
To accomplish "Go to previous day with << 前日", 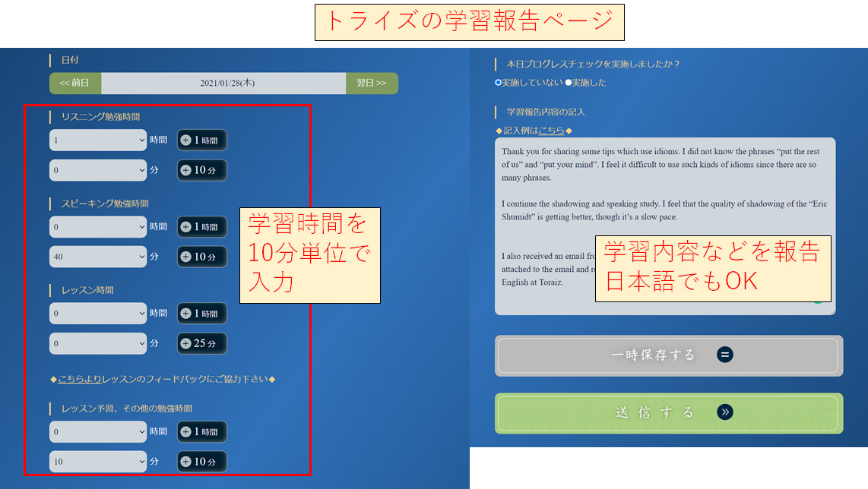I will tap(75, 84).
